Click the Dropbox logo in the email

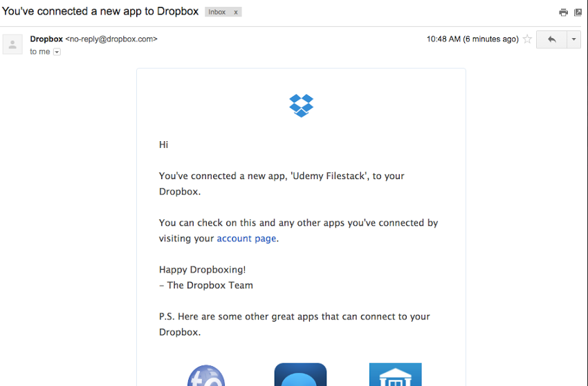pos(301,105)
